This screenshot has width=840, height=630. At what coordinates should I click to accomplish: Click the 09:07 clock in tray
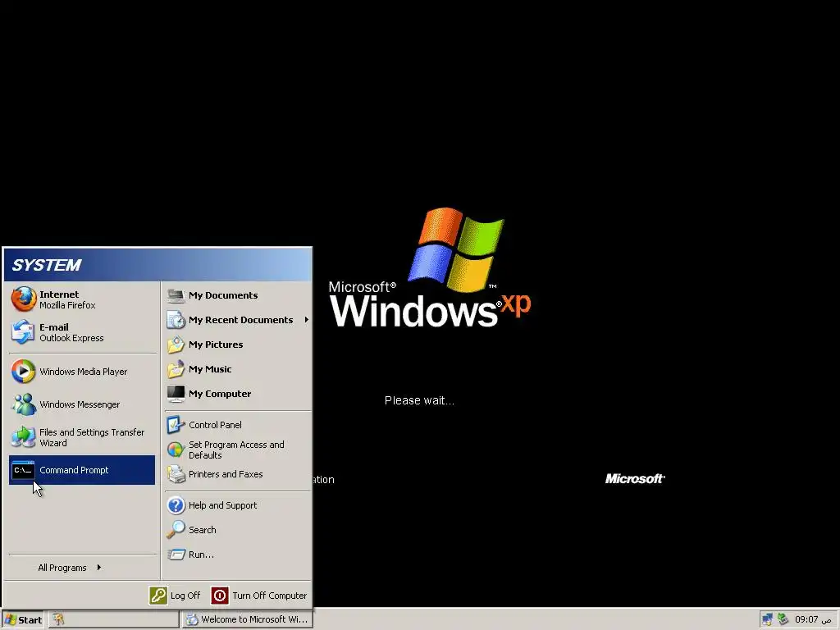coord(806,619)
